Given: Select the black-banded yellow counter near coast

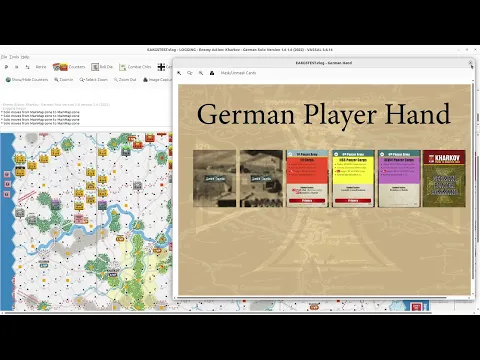Looking at the screenshot, I should pos(20,170).
